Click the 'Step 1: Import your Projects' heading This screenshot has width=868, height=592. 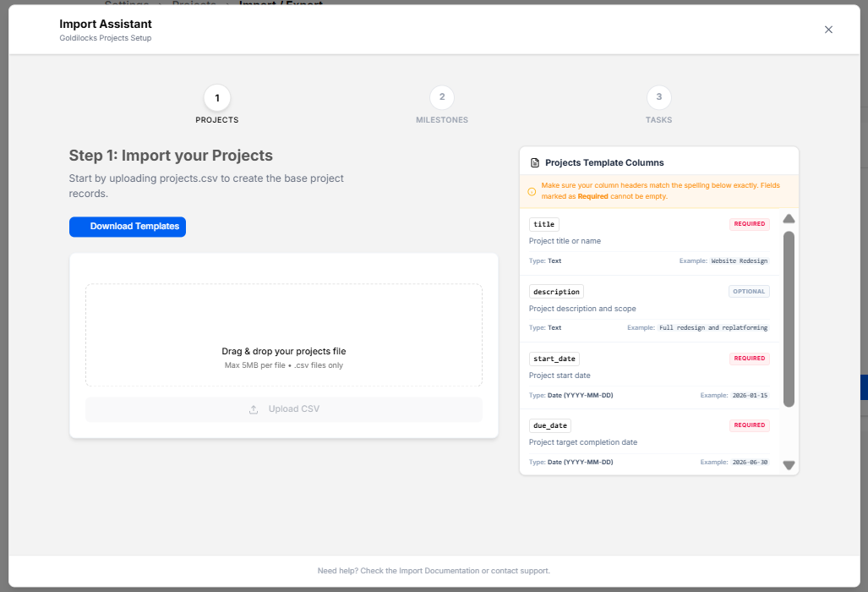171,156
